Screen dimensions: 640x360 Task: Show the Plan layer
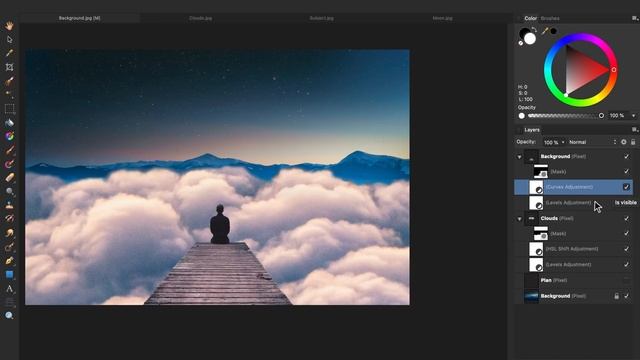626,280
